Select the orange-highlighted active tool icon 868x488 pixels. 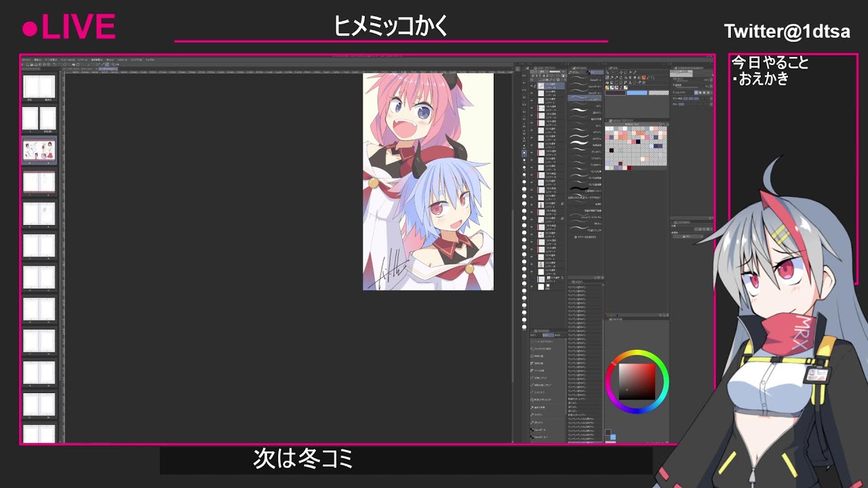click(644, 78)
